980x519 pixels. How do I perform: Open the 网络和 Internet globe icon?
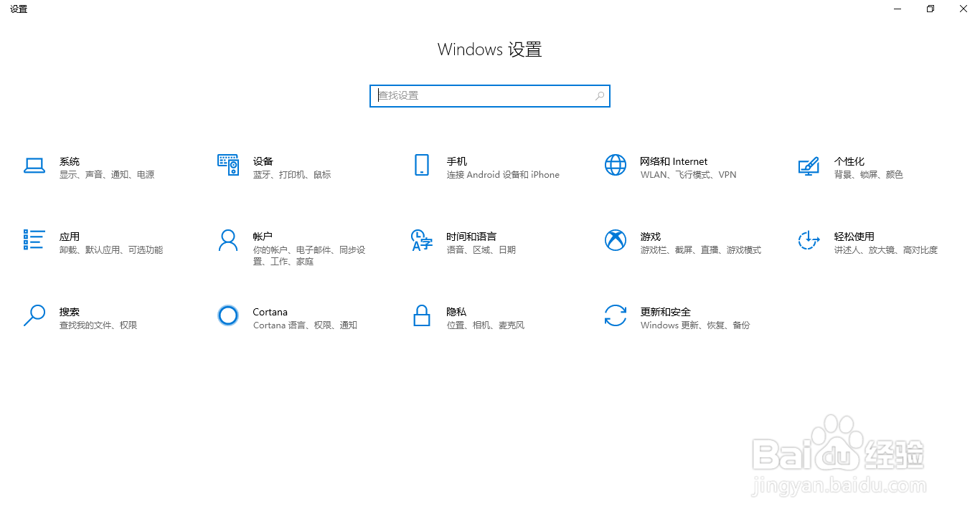point(616,165)
